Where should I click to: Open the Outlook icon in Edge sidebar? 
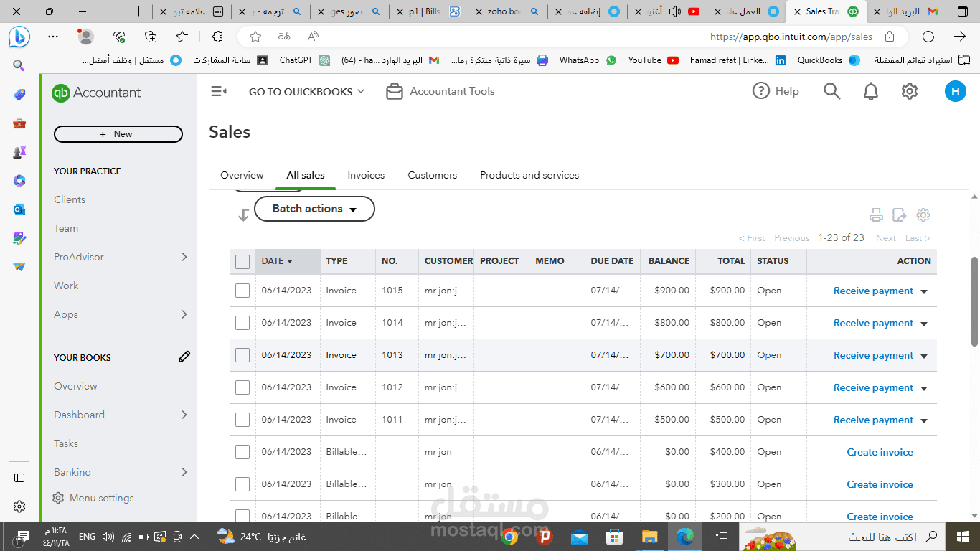pos(19,209)
